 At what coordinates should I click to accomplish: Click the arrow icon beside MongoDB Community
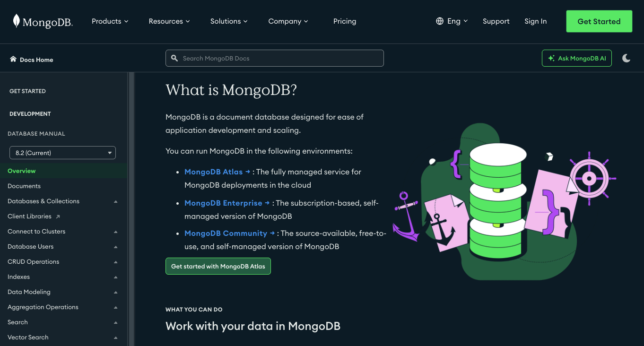(272, 233)
